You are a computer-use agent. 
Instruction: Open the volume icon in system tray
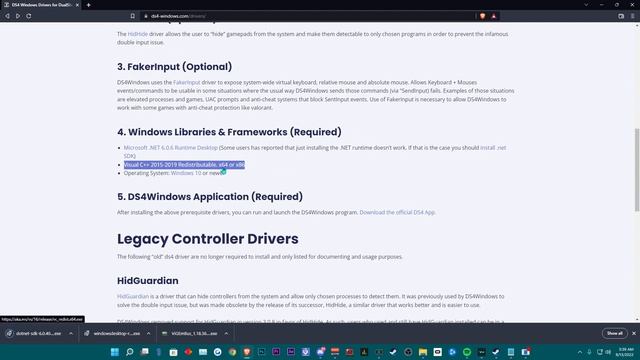608,352
